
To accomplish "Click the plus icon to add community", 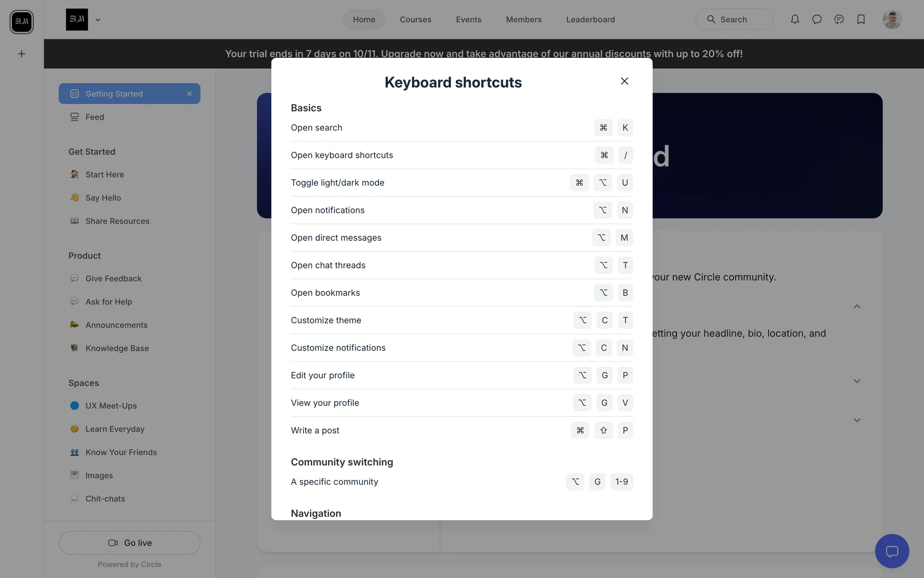I will click(x=22, y=54).
